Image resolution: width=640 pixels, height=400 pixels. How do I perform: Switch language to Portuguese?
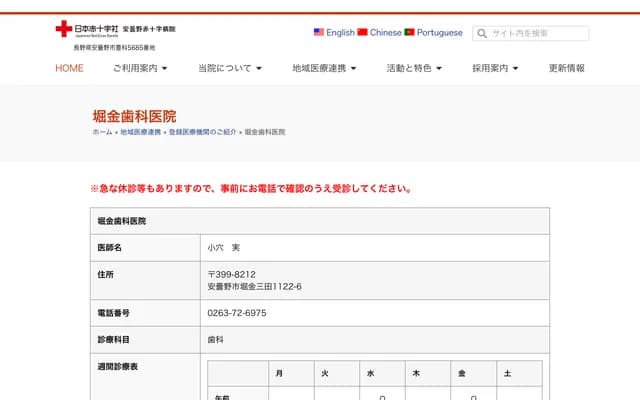click(x=439, y=32)
